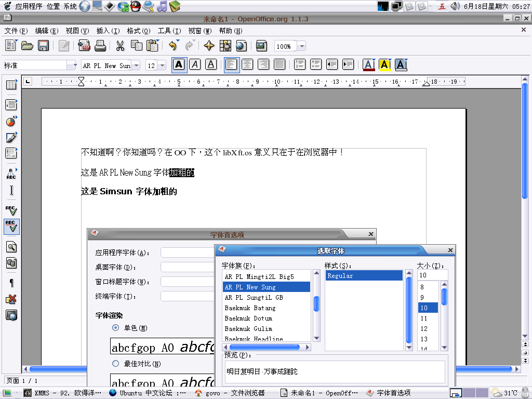Viewport: 532px width, 399px height.
Task: Paste from the clipboard icon
Action: 153,46
